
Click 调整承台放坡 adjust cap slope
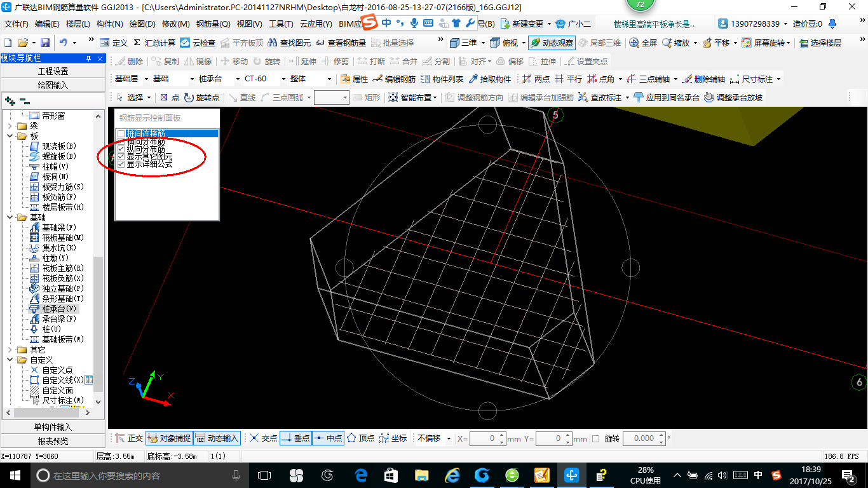pyautogui.click(x=733, y=97)
